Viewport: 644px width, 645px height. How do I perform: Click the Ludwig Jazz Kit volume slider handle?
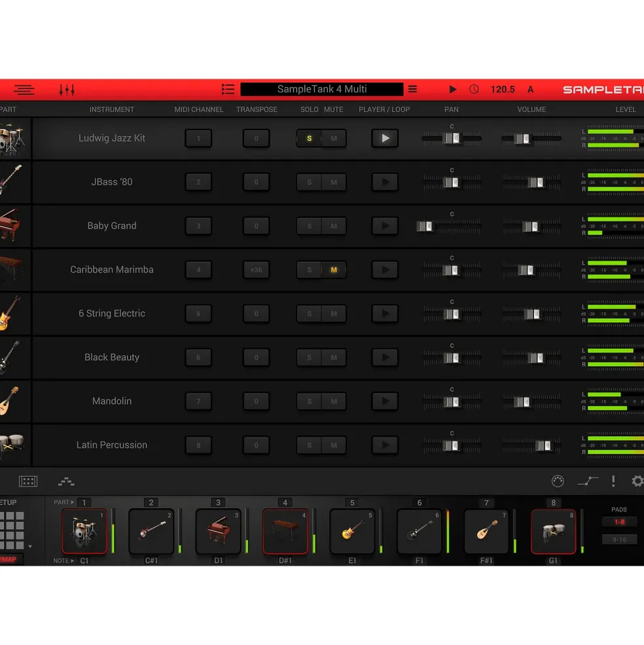tap(522, 139)
